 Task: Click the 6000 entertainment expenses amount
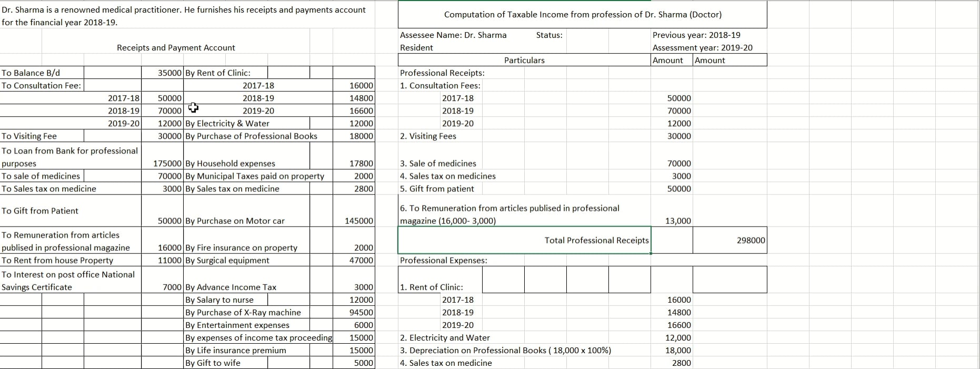364,325
